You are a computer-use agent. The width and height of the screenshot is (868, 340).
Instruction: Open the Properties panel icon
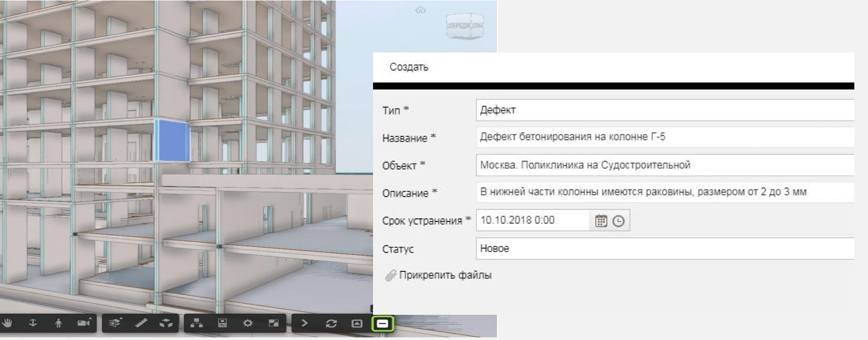222,323
